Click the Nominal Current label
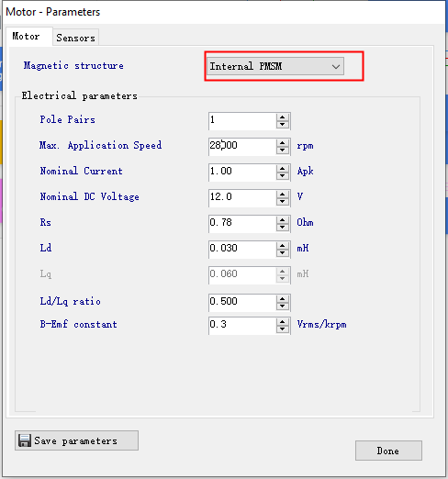 click(x=81, y=171)
